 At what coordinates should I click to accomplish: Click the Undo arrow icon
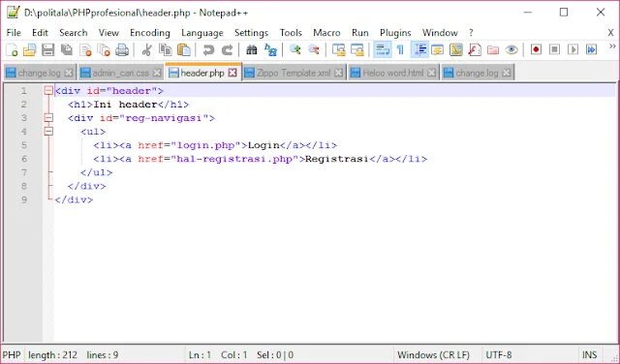coord(208,49)
